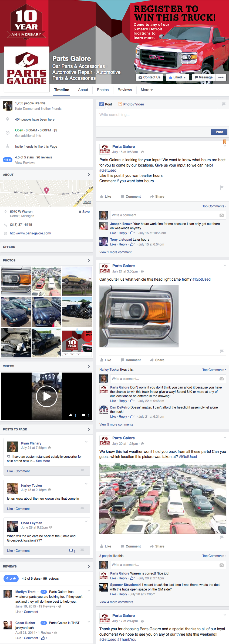Toggle the Liked button on the page
Viewport: 229px width, 644px height.
coord(177,77)
